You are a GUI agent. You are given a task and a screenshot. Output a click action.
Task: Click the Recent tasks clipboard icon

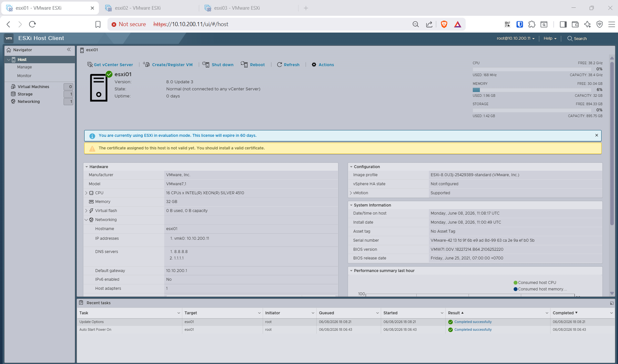pos(81,303)
